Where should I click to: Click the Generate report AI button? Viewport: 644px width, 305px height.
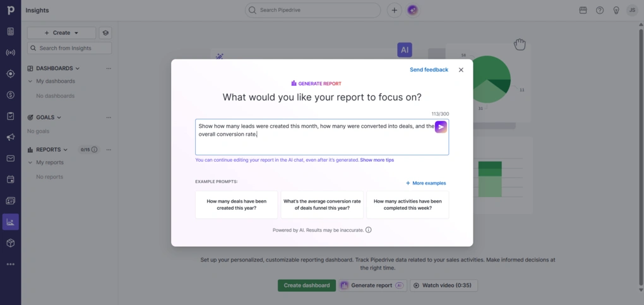(x=373, y=285)
